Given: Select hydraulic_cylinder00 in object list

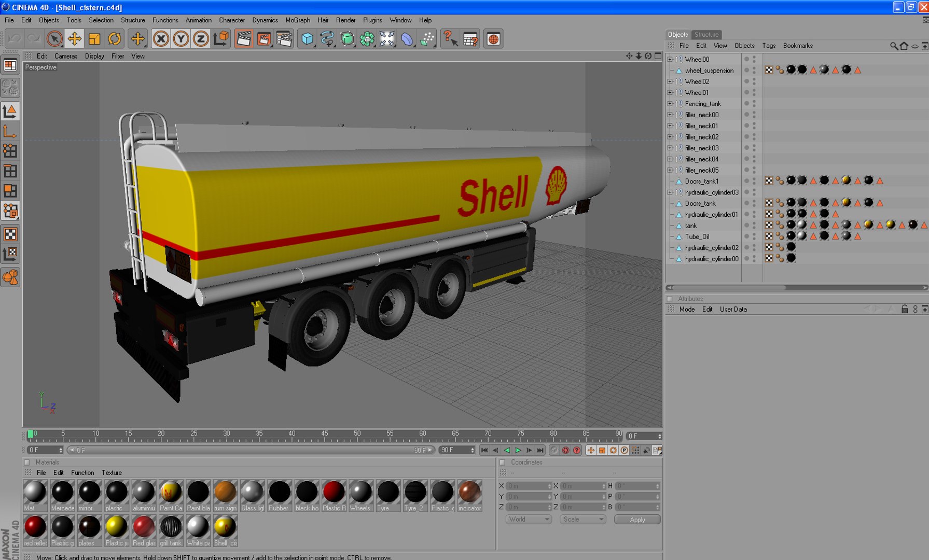Looking at the screenshot, I should 712,259.
